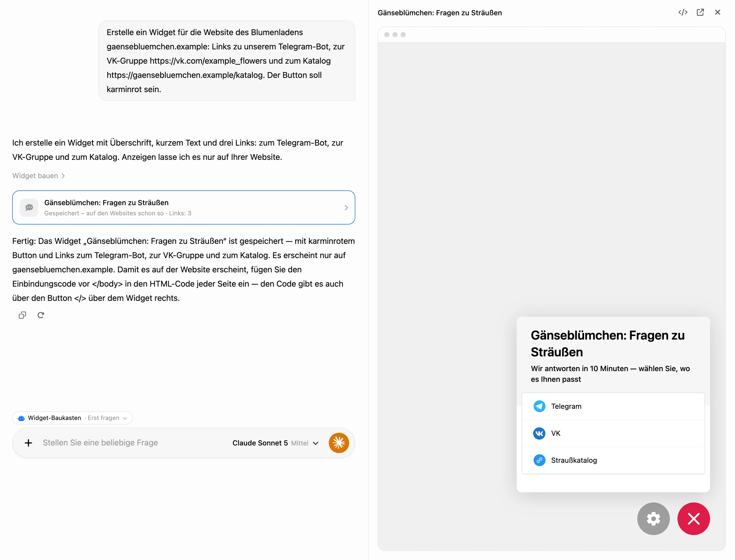
Task: Click the Mittel effort label
Action: pyautogui.click(x=300, y=443)
